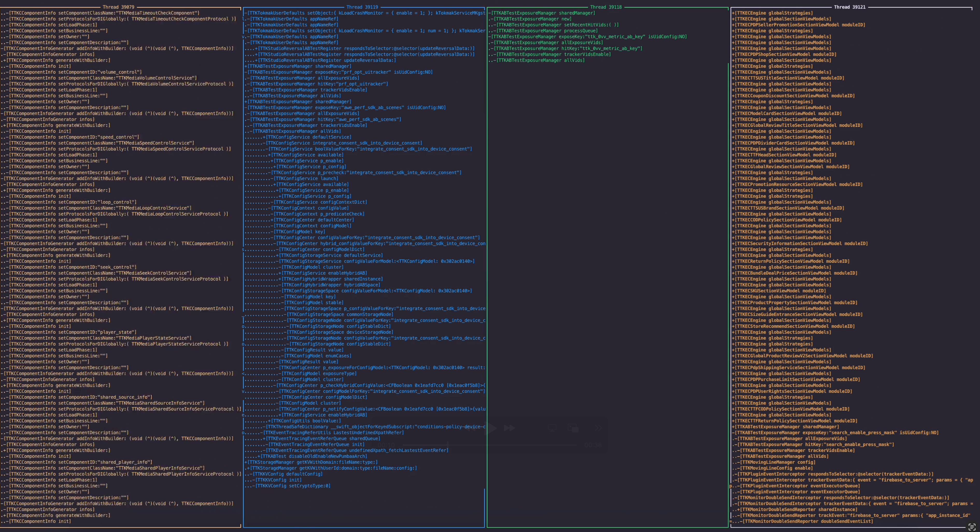Click the 00:38 remaining time label

click(593, 445)
